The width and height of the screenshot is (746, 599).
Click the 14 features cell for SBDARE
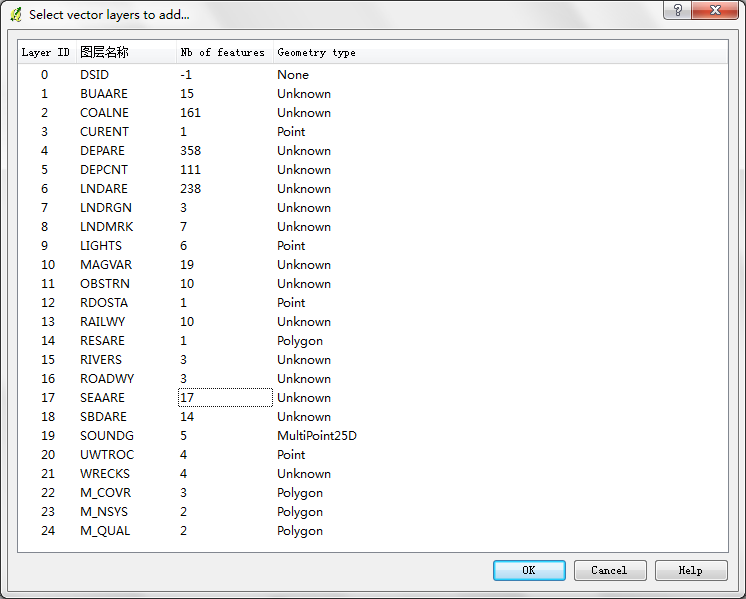tap(187, 417)
